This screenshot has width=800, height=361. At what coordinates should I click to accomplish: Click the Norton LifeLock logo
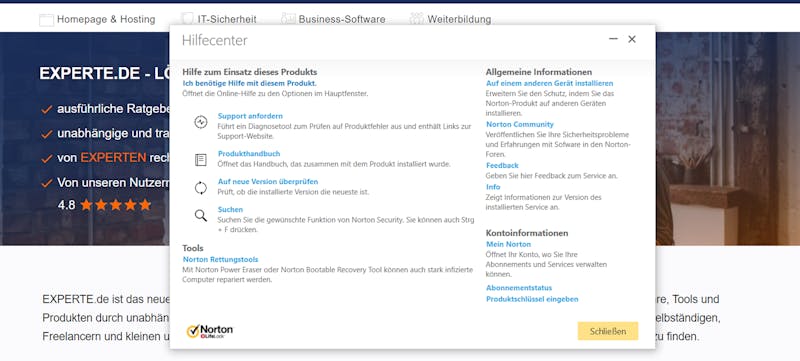pyautogui.click(x=210, y=331)
